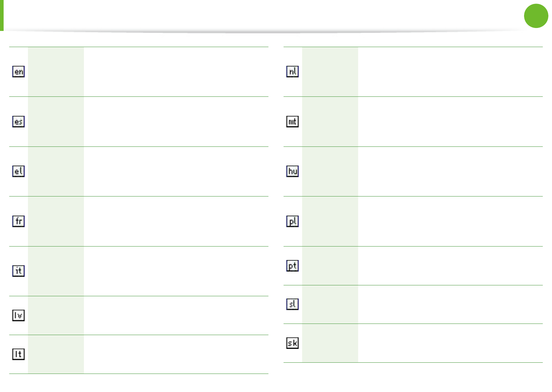
Task: Click the green circle page marker
Action: pyautogui.click(x=536, y=16)
